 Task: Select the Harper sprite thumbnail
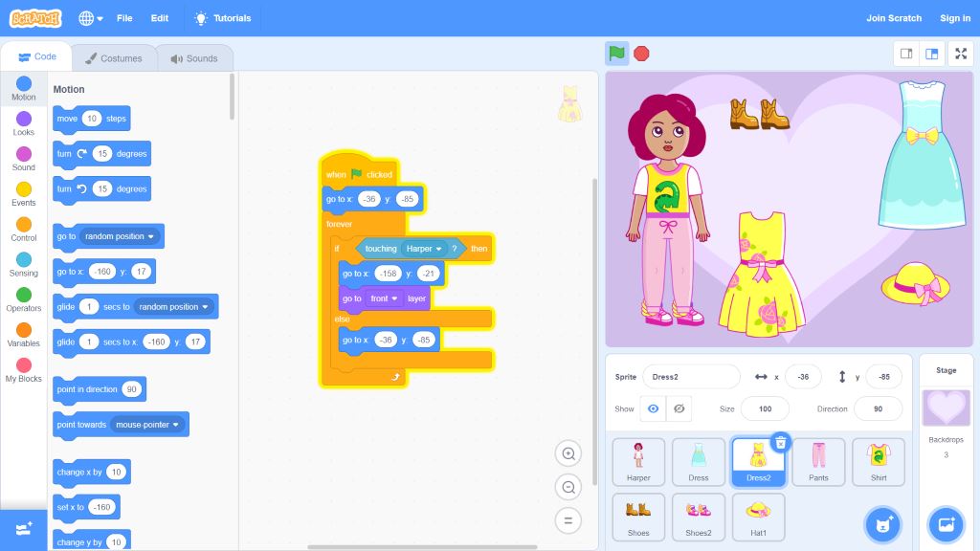(638, 461)
